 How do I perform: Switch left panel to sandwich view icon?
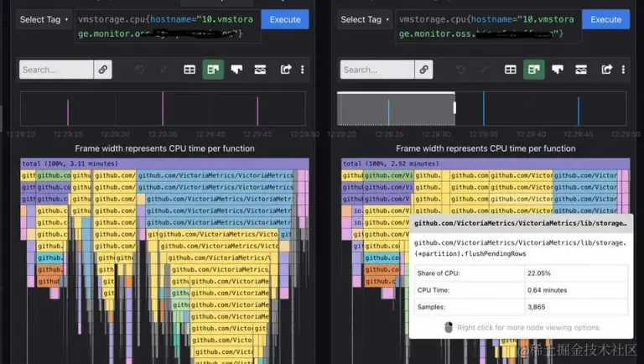click(x=260, y=70)
